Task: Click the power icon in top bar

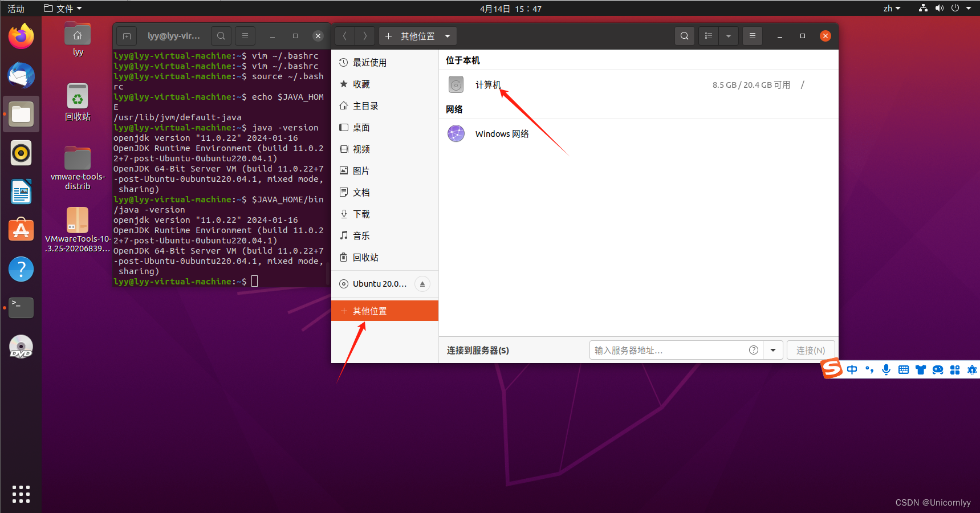Action: click(955, 9)
